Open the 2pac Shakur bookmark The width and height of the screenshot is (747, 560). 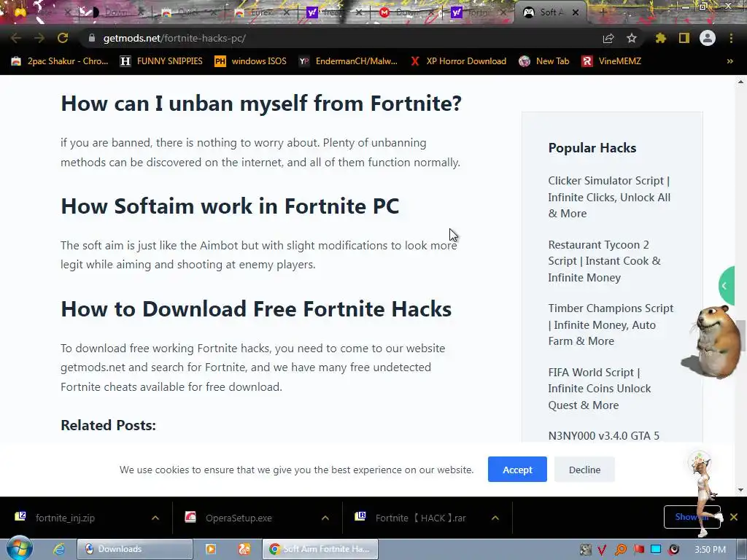coord(60,61)
